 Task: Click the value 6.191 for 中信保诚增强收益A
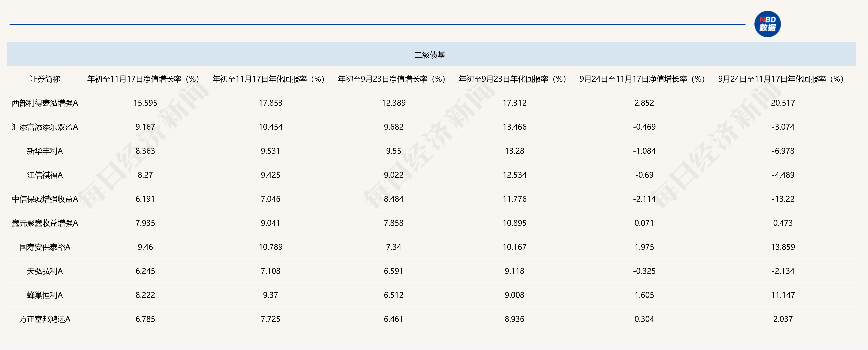(145, 199)
